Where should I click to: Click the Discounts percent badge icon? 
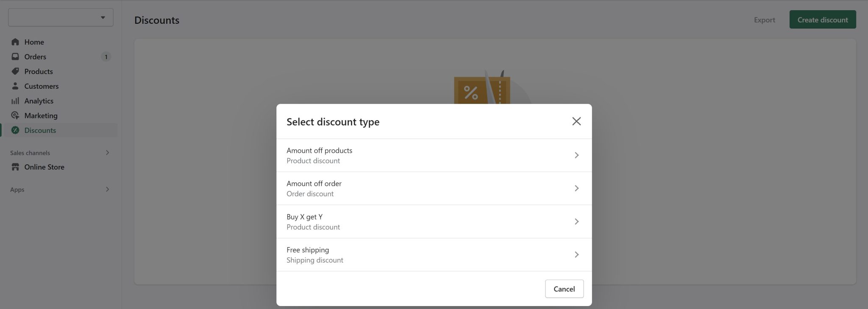pos(15,130)
